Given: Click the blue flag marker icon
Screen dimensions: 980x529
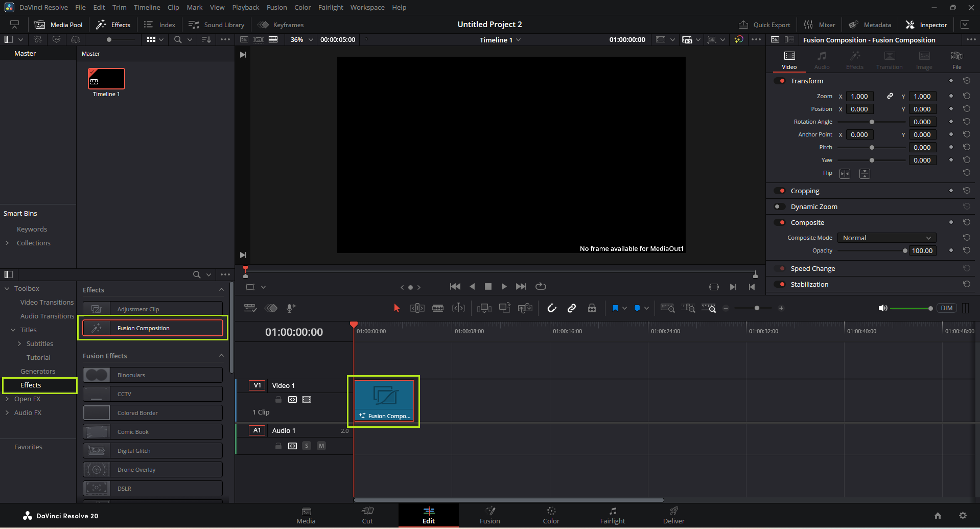Looking at the screenshot, I should coord(615,308).
